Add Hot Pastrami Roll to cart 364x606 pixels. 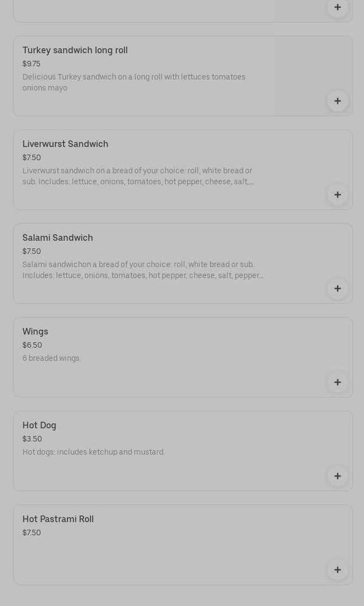click(x=337, y=570)
